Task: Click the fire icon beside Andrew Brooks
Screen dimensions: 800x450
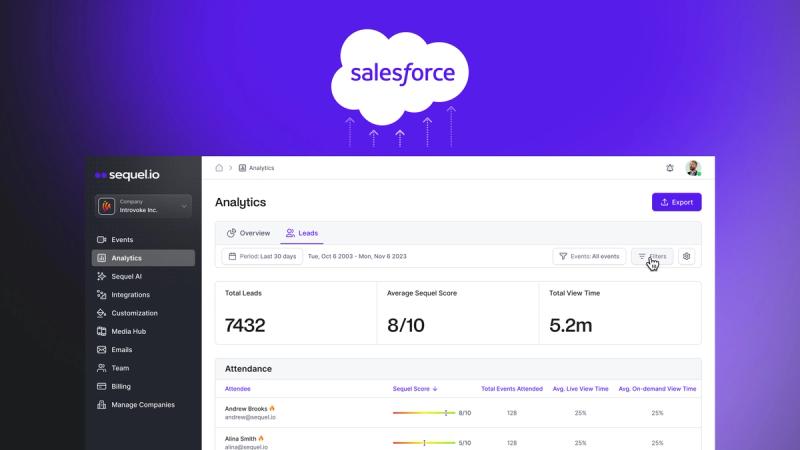Action: click(x=272, y=408)
